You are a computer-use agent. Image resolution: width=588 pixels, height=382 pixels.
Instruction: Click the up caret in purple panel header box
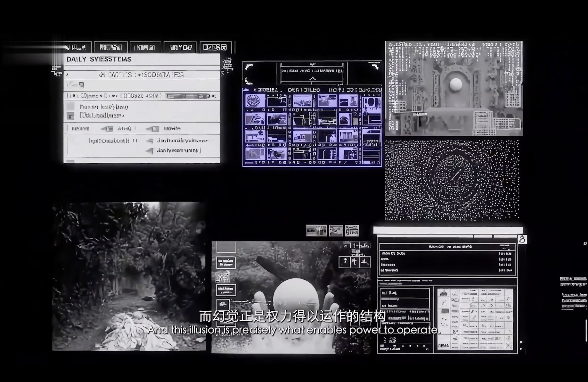(x=312, y=79)
